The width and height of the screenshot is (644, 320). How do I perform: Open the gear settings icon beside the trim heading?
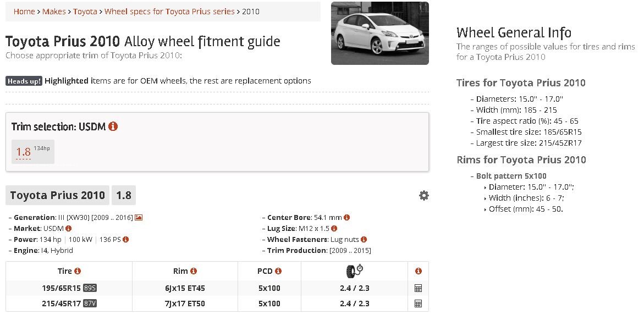[424, 196]
